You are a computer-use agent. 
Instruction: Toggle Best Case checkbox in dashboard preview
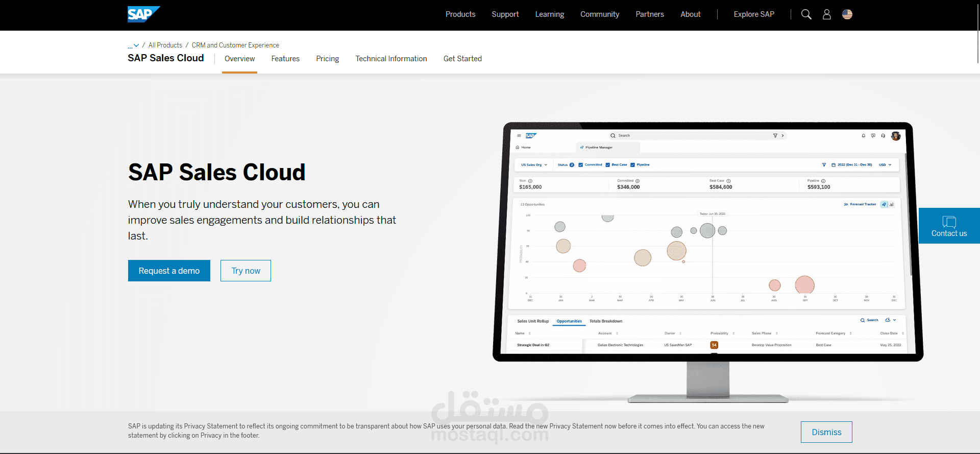(x=607, y=165)
